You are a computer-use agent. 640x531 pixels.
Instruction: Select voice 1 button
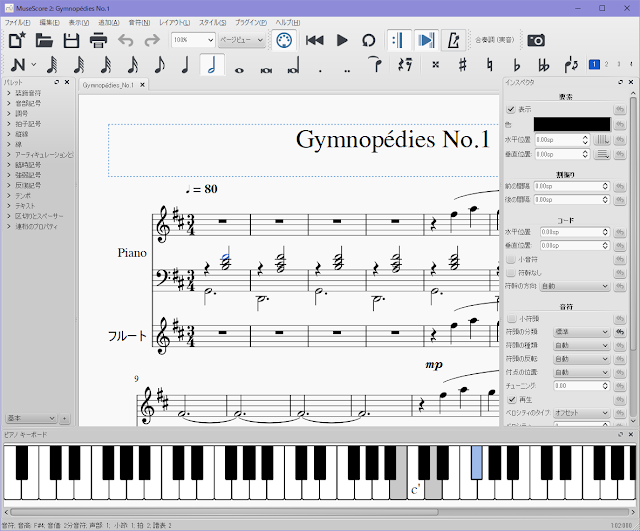click(x=594, y=64)
